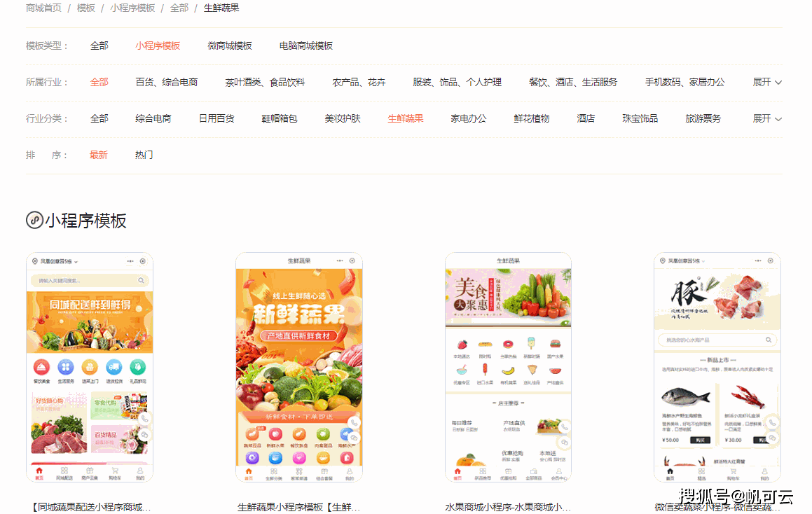812x514 pixels.
Task: Sort templates by 热门
Action: pos(144,154)
